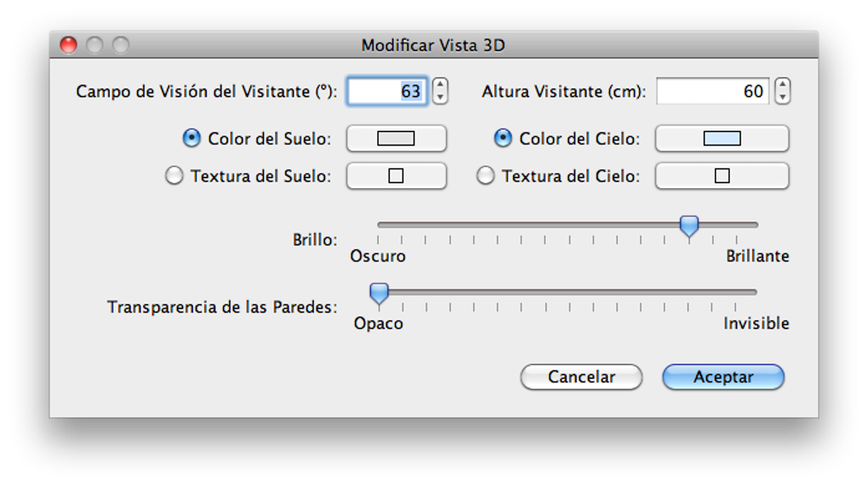This screenshot has height=486, width=868.
Task: Click the Altura Visitante input field
Action: 712,91
